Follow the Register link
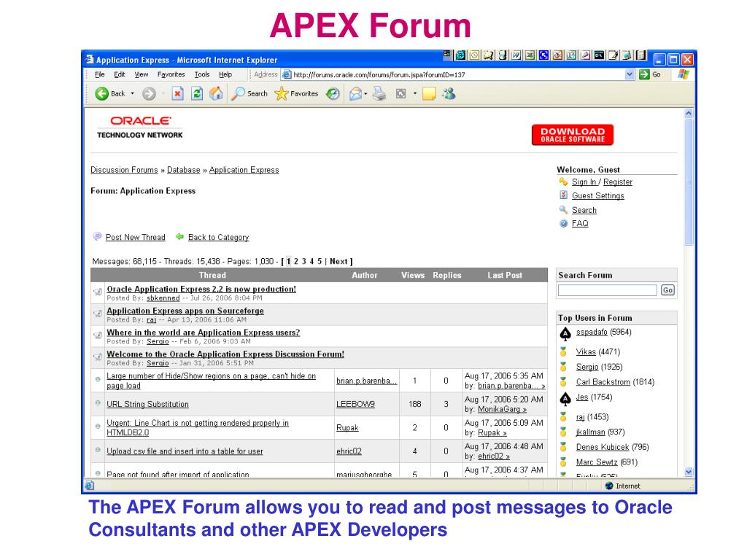 point(617,182)
